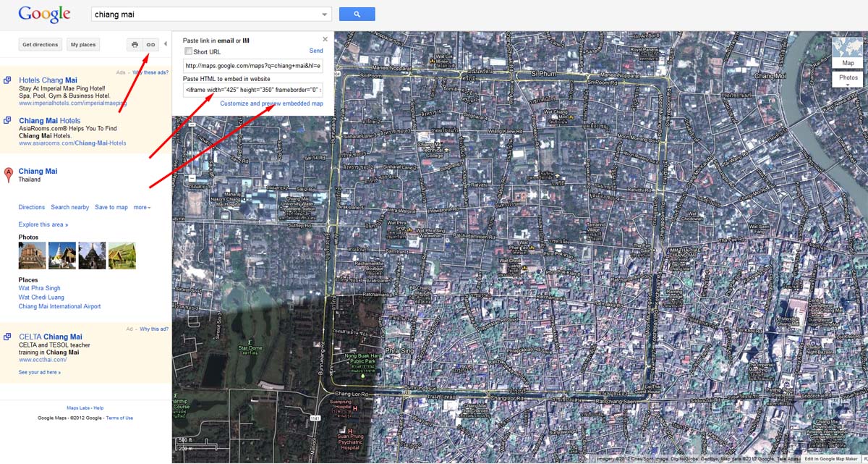Open Chiang Mai International Airport link

[60, 307]
